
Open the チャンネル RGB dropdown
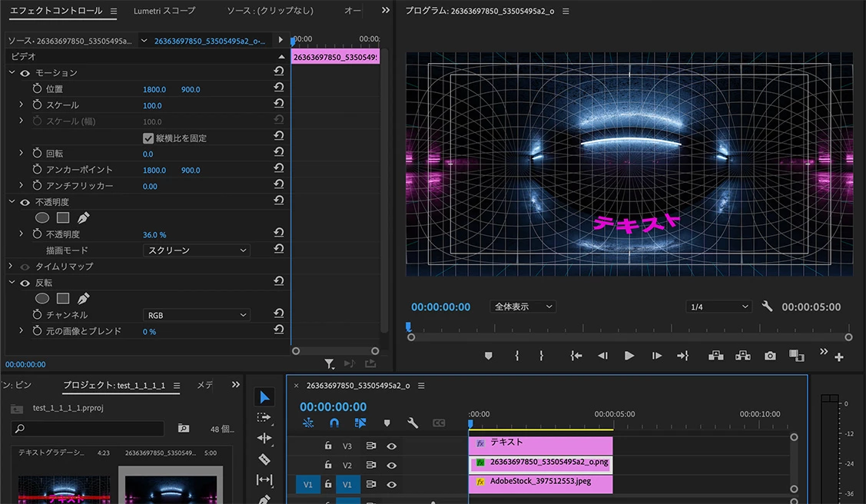click(x=197, y=315)
